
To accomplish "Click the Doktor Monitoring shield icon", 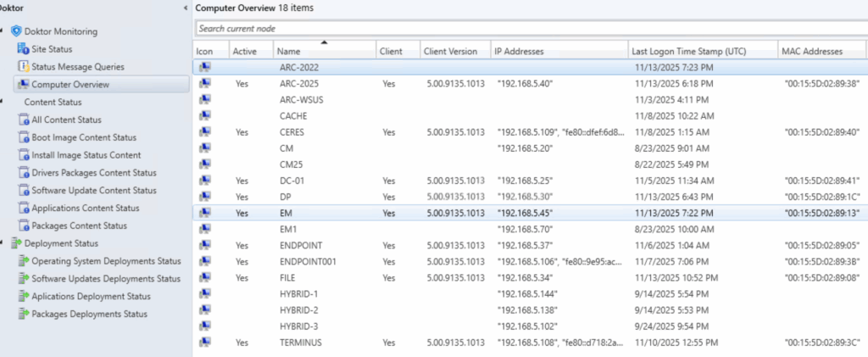I will [x=15, y=31].
